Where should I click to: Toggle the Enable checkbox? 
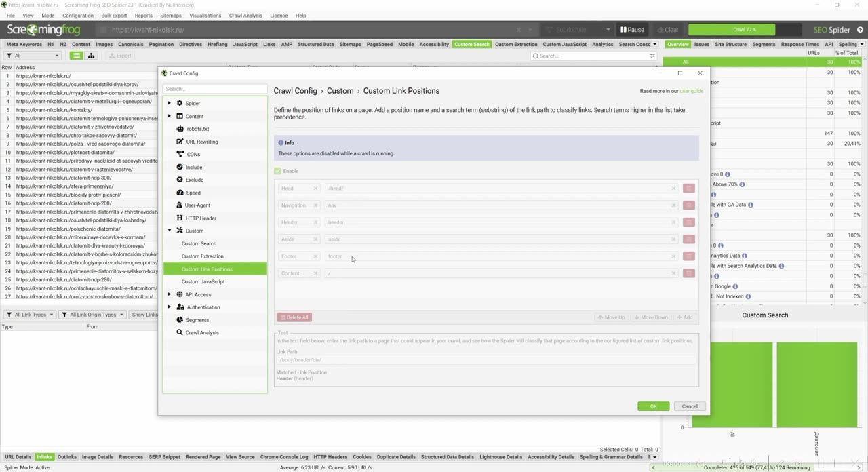(278, 171)
